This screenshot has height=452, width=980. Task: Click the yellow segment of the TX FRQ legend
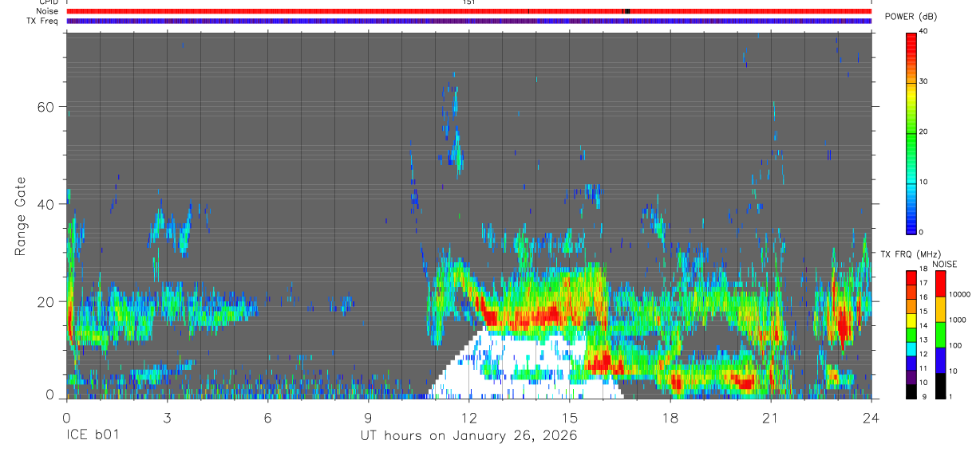911,320
